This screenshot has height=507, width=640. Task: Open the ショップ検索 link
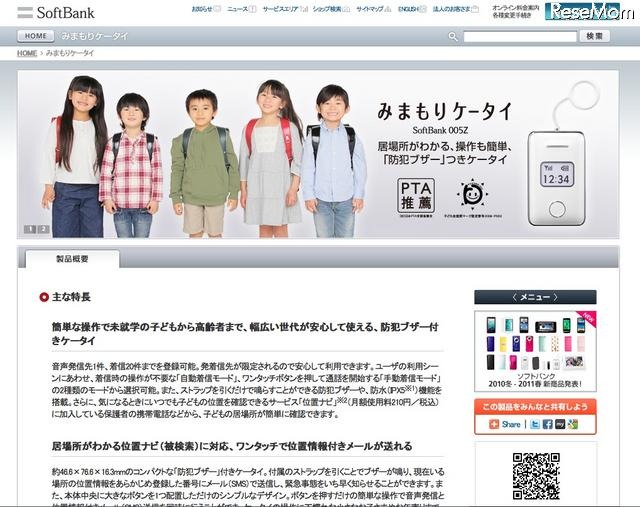pyautogui.click(x=331, y=9)
